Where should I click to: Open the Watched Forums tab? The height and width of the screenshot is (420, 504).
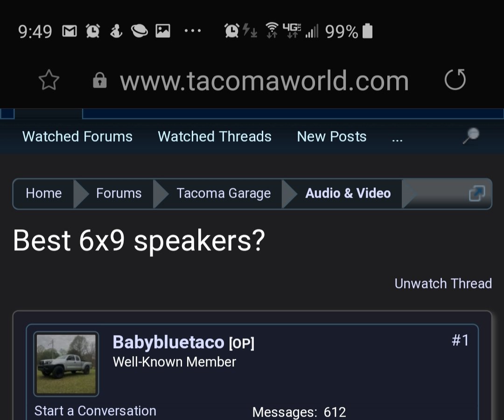tap(77, 137)
